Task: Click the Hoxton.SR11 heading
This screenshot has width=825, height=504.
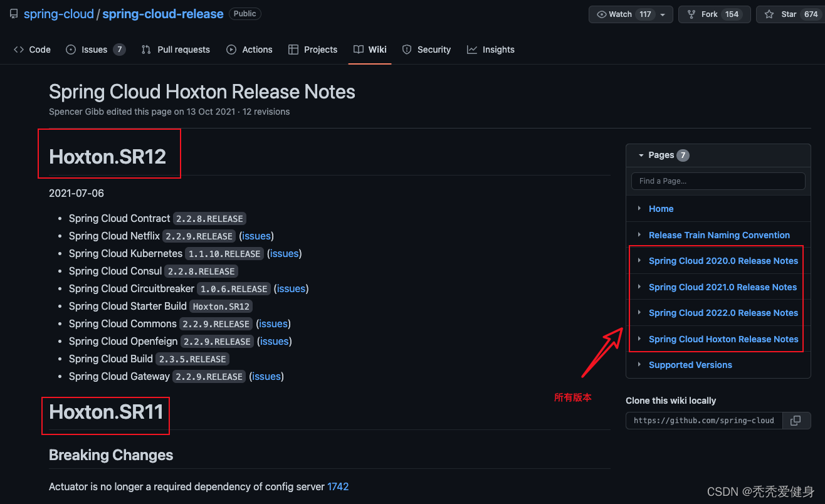Action: click(x=106, y=412)
